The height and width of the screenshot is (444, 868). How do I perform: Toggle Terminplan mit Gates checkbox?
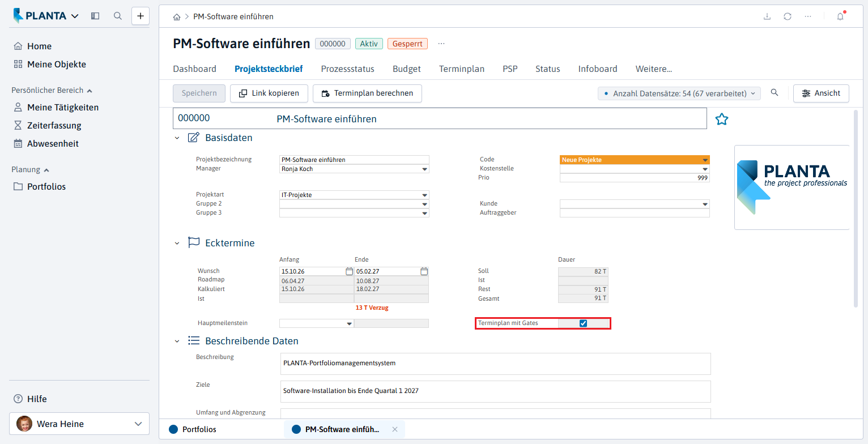[x=583, y=323]
